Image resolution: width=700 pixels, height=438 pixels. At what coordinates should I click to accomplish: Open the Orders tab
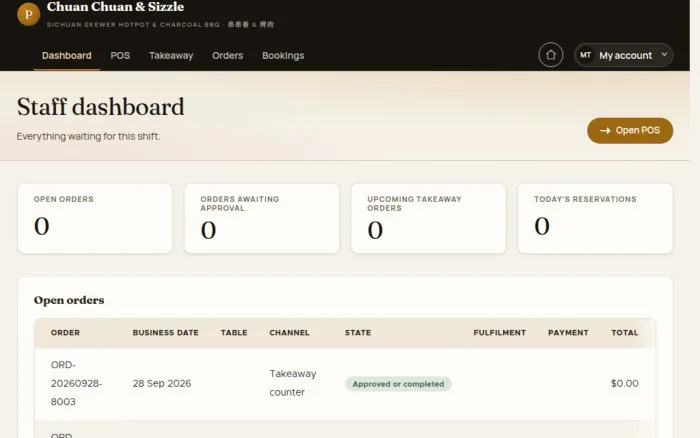(x=228, y=56)
